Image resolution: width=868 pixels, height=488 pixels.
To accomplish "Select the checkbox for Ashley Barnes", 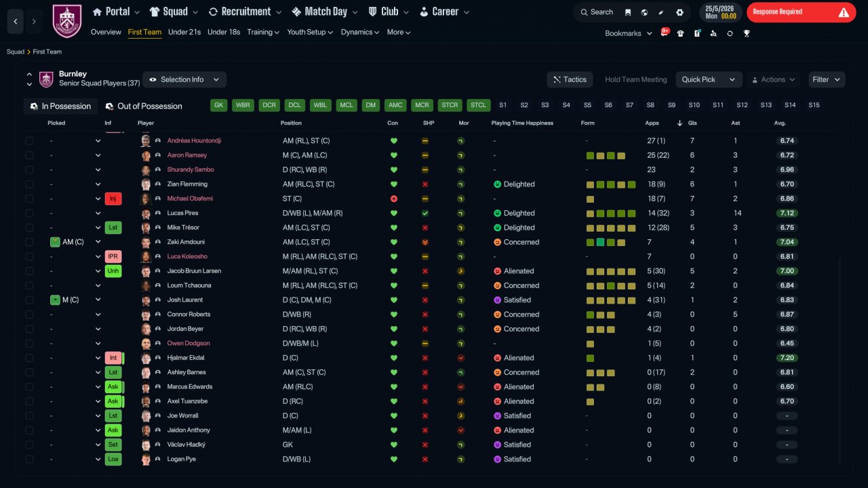I will pos(29,372).
